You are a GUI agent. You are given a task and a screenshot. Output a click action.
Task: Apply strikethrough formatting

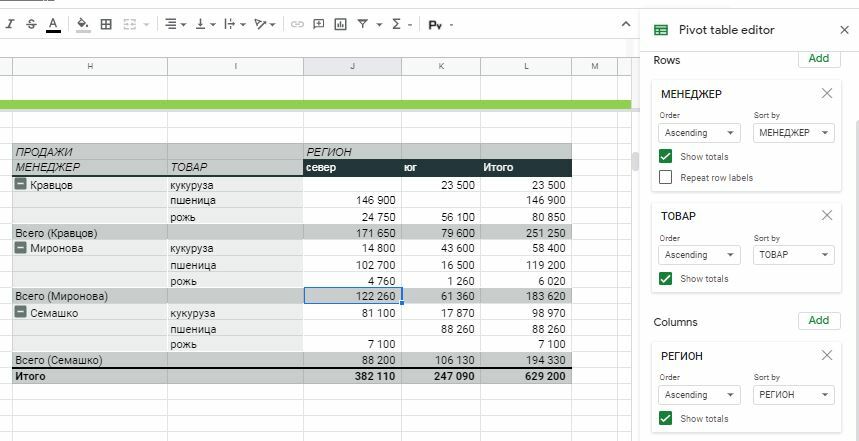click(31, 24)
